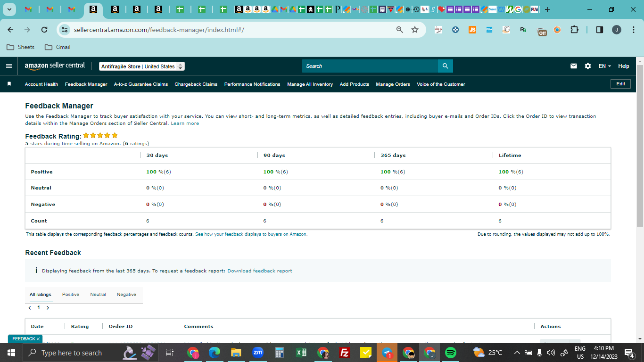
Task: Switch to the Positive ratings tab
Action: tap(71, 295)
